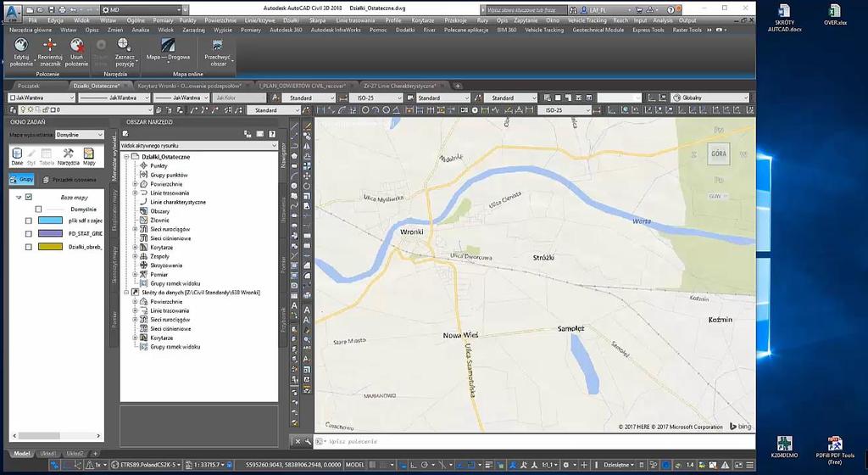Click the Save icon in quick access toolbar
The height and width of the screenshot is (475, 868).
pos(52,10)
